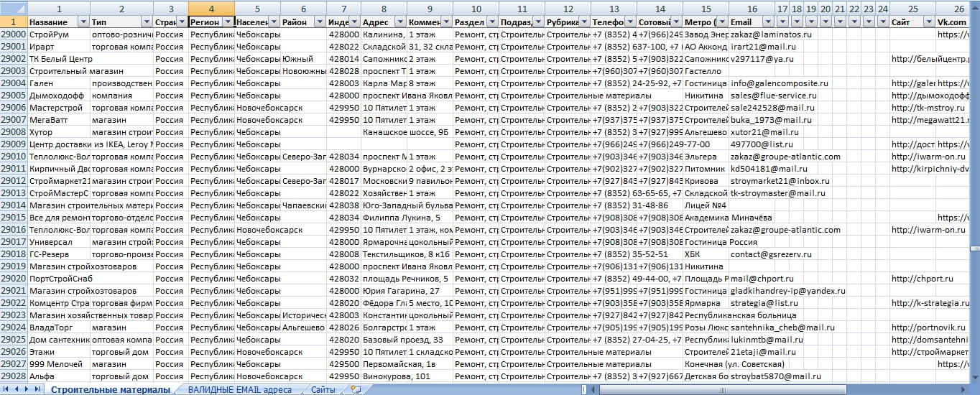Go to last sheet with navigation arrow
This screenshot has width=980, height=395.
tap(37, 389)
